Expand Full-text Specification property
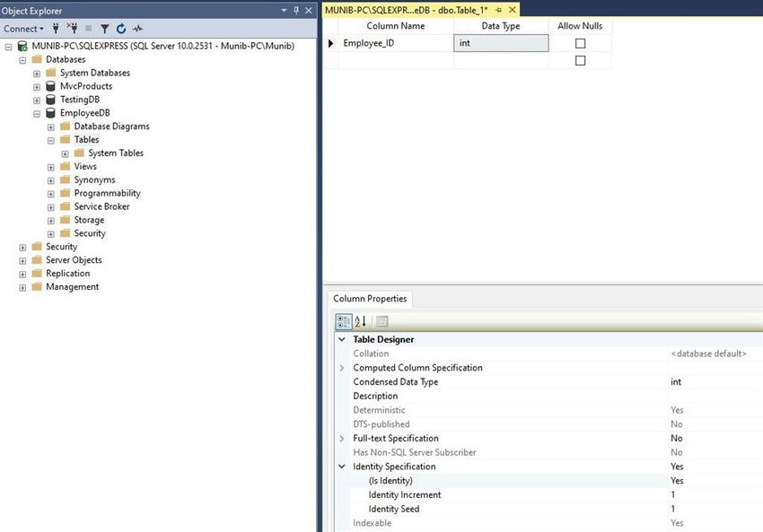The width and height of the screenshot is (763, 532). point(342,438)
